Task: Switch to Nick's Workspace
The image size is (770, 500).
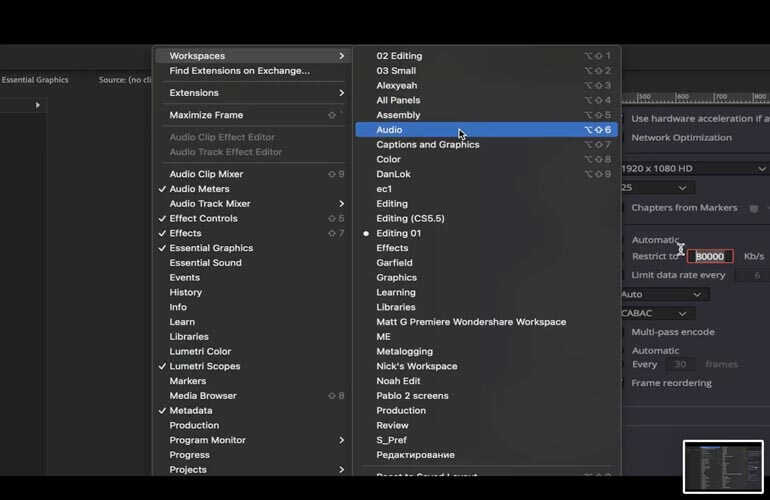Action: (x=487, y=366)
